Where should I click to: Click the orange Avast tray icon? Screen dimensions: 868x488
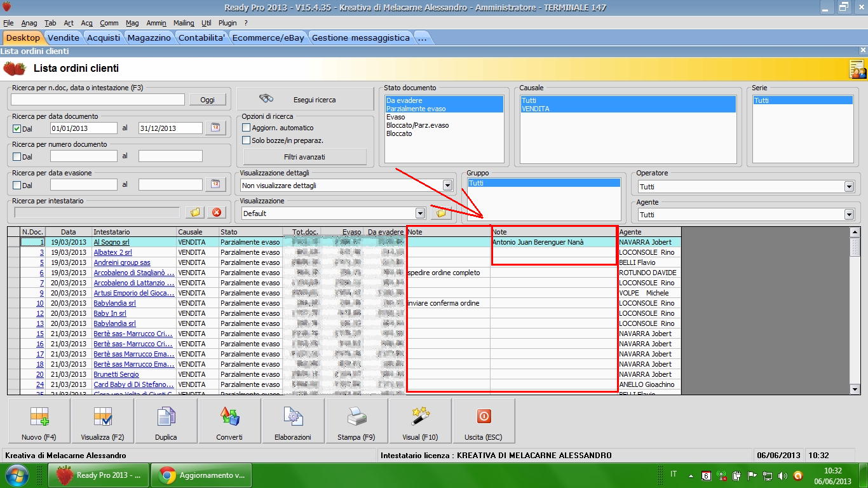pyautogui.click(x=798, y=475)
